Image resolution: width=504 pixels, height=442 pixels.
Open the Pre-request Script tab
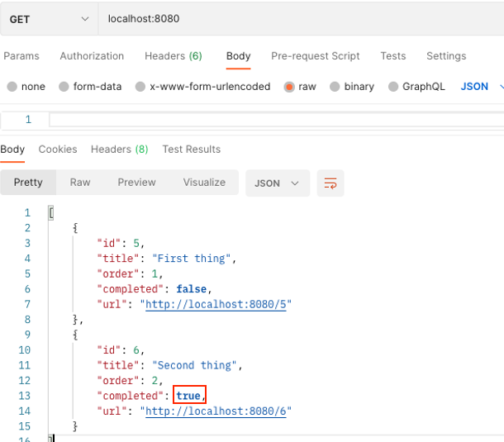tap(315, 56)
